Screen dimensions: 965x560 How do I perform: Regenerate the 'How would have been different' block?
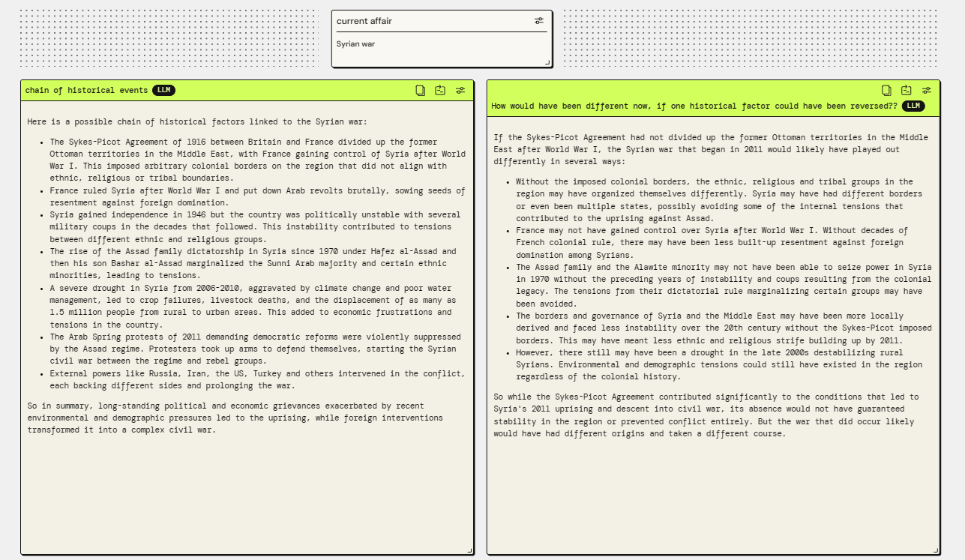coord(907,90)
